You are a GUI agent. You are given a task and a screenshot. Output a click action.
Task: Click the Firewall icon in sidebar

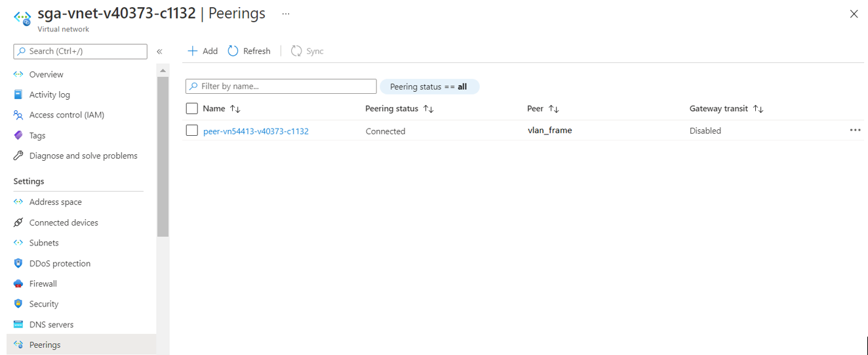click(18, 283)
